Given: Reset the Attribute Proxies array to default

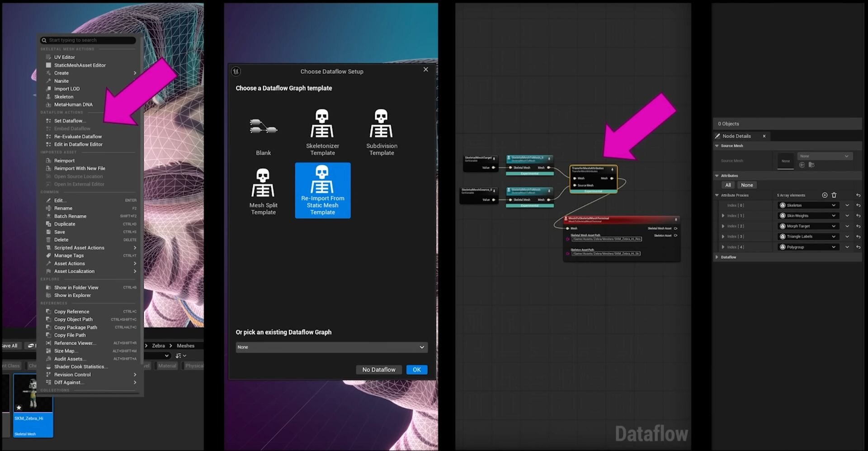Looking at the screenshot, I should (x=858, y=195).
